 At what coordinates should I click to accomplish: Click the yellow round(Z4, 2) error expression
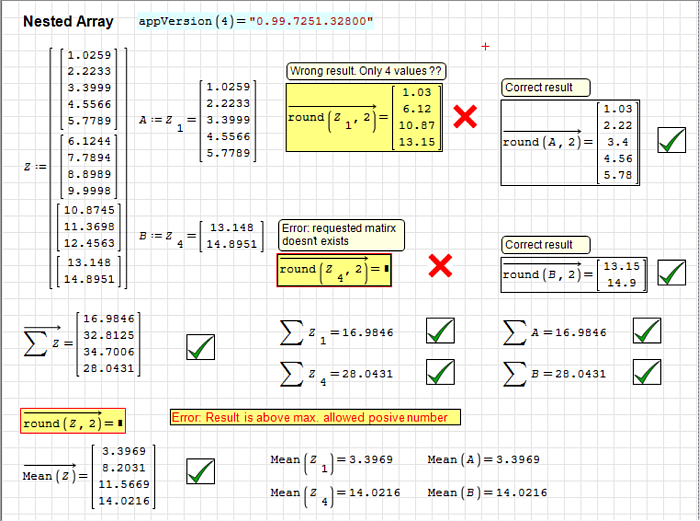click(x=334, y=270)
